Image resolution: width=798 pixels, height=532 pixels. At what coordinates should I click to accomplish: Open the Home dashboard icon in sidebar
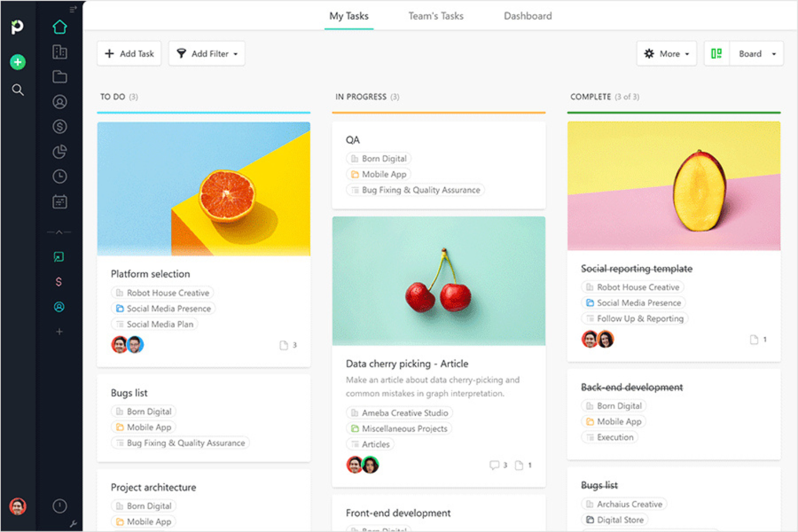click(x=59, y=26)
